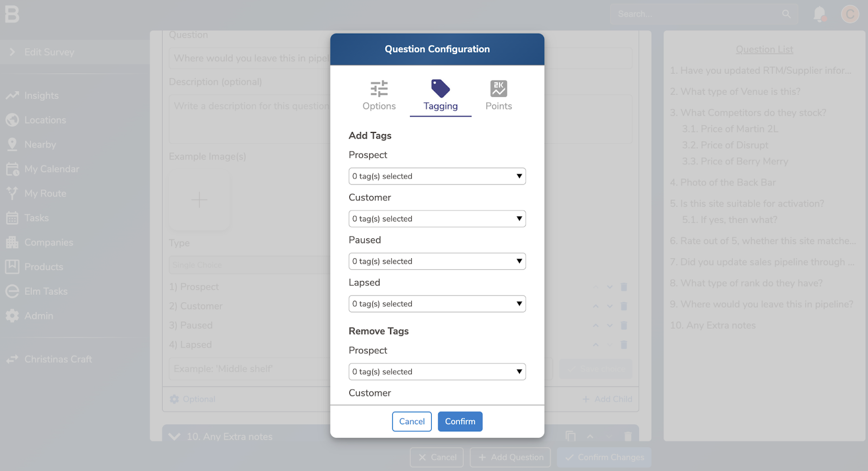
Task: Open the Lapsed tags dropdown
Action: click(437, 304)
